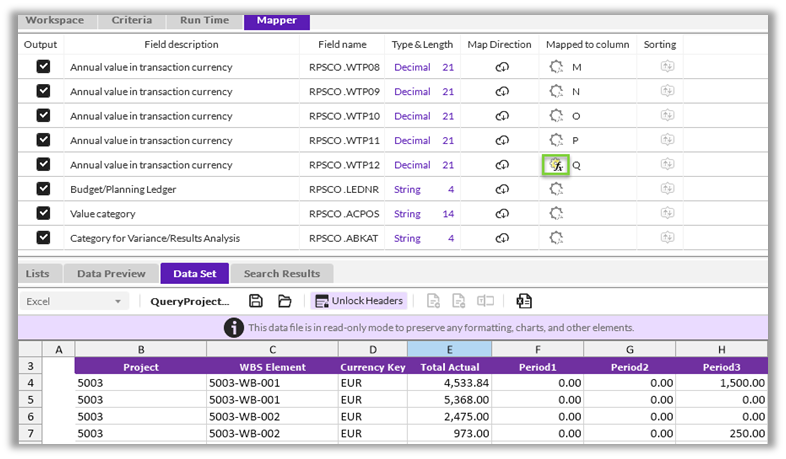This screenshot has height=459, width=786.
Task: Click the highlighted mapping icon for column Q
Action: pos(556,165)
